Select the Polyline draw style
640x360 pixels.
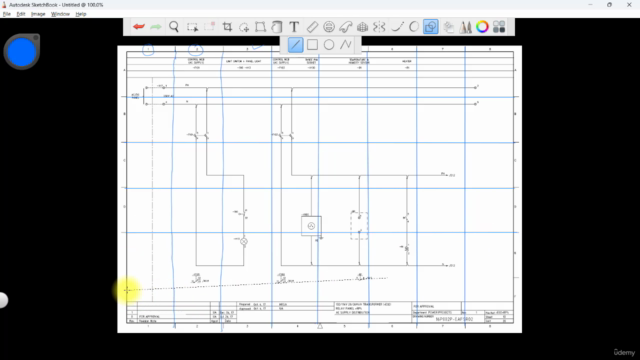click(346, 45)
